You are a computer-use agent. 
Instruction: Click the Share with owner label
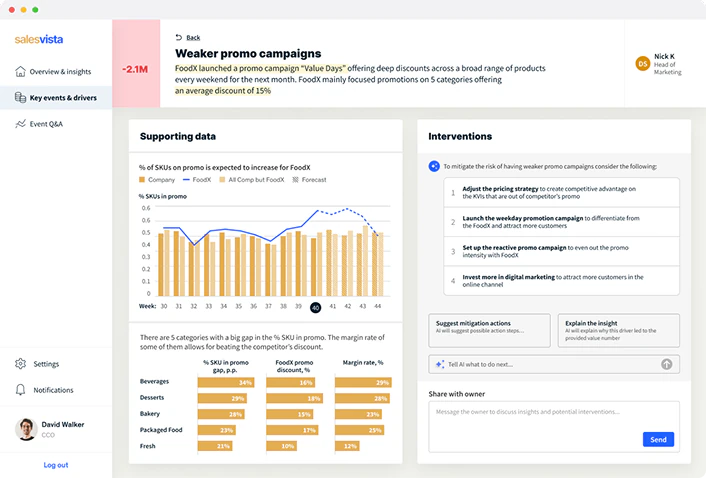point(457,394)
